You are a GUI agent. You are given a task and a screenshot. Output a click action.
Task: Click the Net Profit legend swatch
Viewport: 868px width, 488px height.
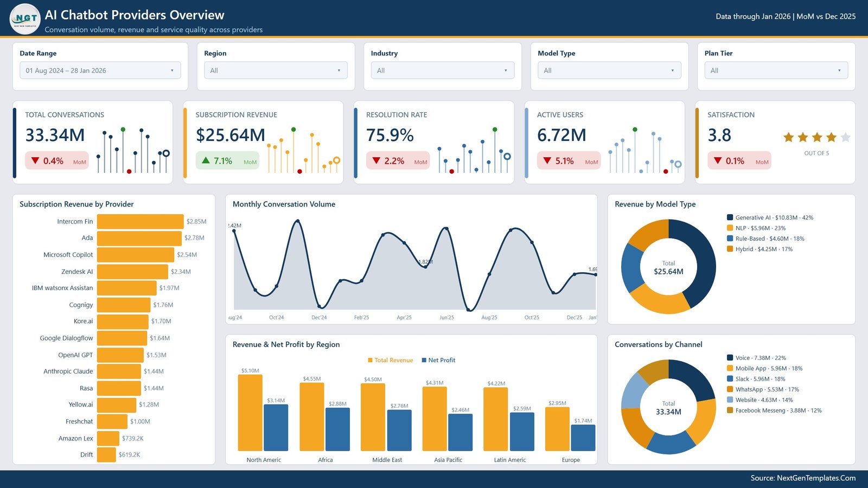click(424, 360)
